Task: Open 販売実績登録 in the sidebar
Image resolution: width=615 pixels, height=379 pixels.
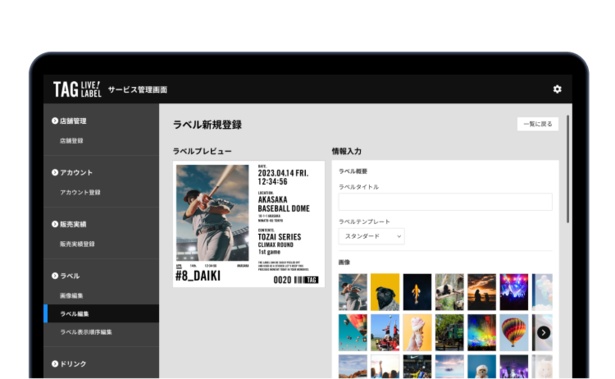Action: (x=77, y=244)
